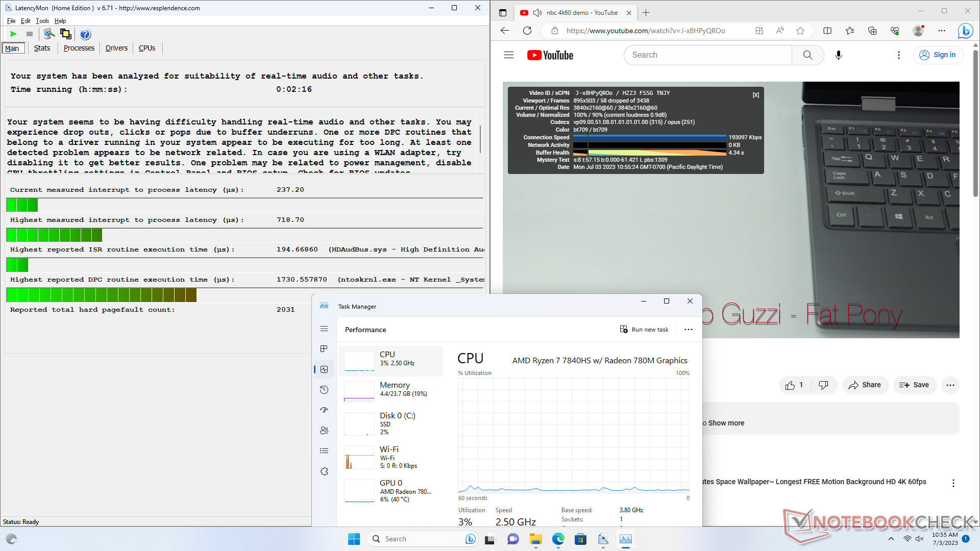Expand Task Manager hamburger navigation menu

pyautogui.click(x=324, y=329)
